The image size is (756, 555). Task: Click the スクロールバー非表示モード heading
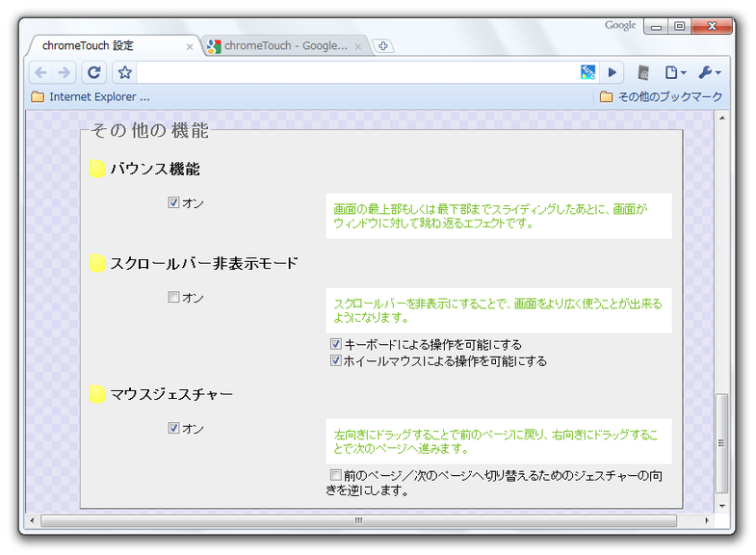[204, 263]
